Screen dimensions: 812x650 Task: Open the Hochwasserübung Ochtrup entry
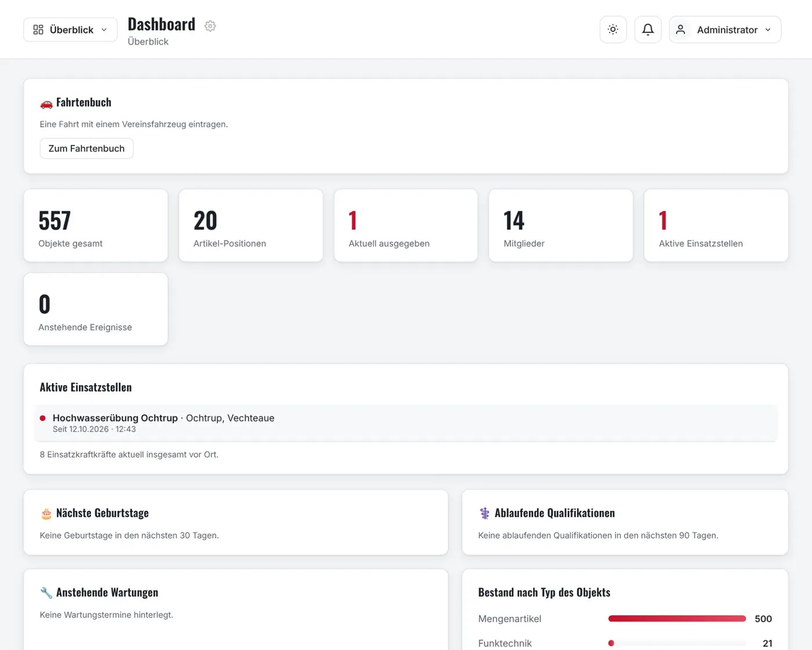tap(406, 423)
